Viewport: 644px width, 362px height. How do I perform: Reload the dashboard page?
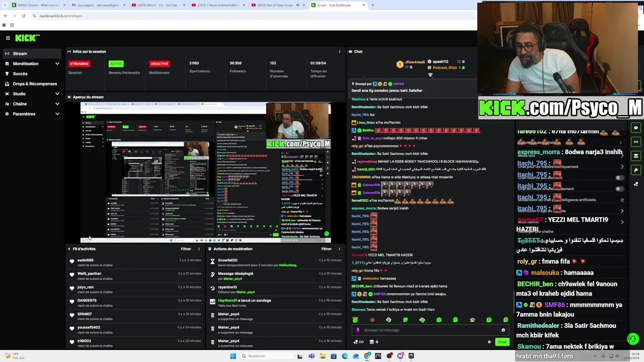pyautogui.click(x=23, y=16)
